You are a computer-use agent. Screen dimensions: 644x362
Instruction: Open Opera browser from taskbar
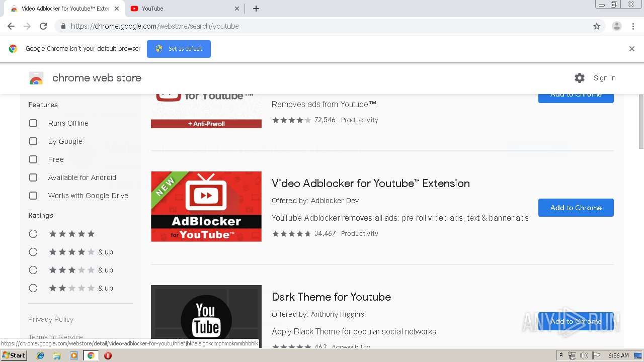pyautogui.click(x=108, y=355)
